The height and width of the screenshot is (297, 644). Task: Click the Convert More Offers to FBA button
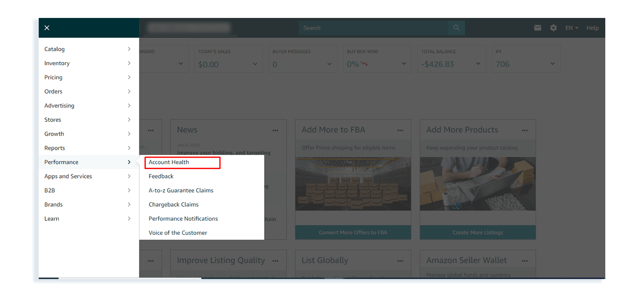pyautogui.click(x=353, y=232)
